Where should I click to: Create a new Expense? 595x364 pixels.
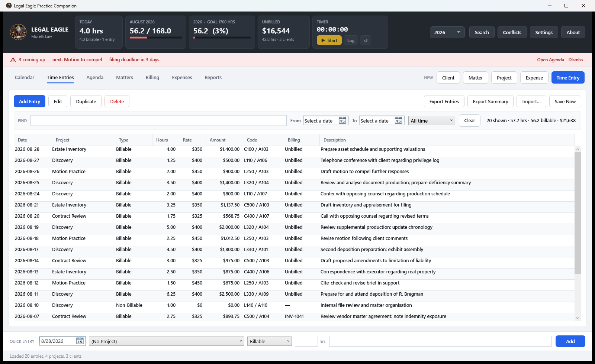coord(534,78)
